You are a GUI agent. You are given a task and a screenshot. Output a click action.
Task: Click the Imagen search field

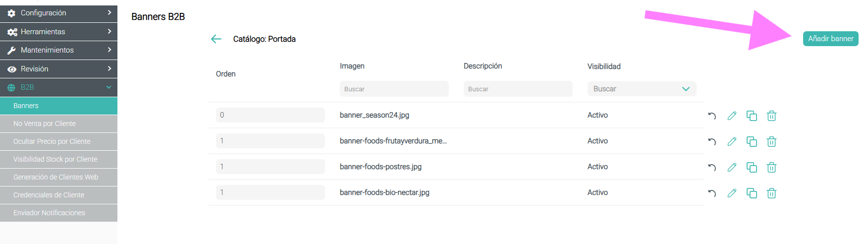pyautogui.click(x=394, y=89)
